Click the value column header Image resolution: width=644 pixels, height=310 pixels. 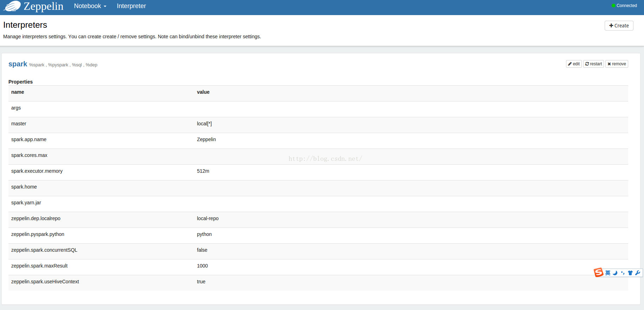pos(203,92)
